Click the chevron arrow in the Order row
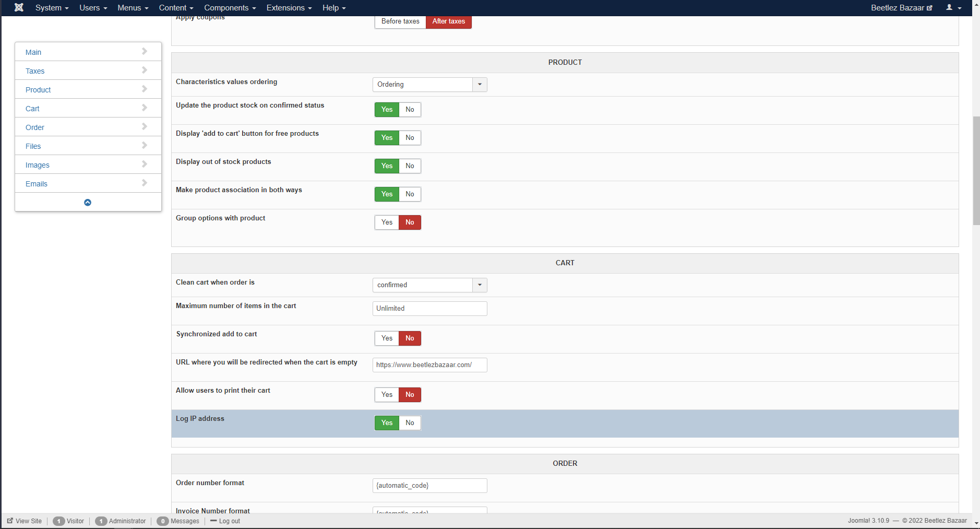Viewport: 980px width, 529px height. pyautogui.click(x=145, y=126)
